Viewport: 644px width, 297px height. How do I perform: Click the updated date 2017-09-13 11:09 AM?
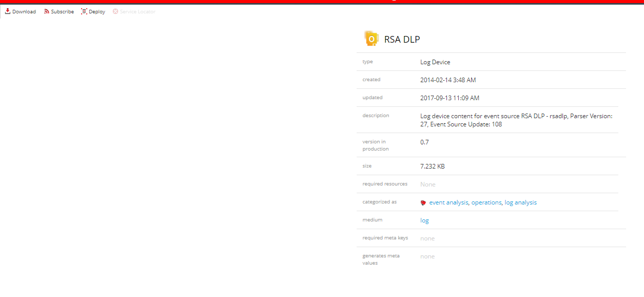(450, 98)
